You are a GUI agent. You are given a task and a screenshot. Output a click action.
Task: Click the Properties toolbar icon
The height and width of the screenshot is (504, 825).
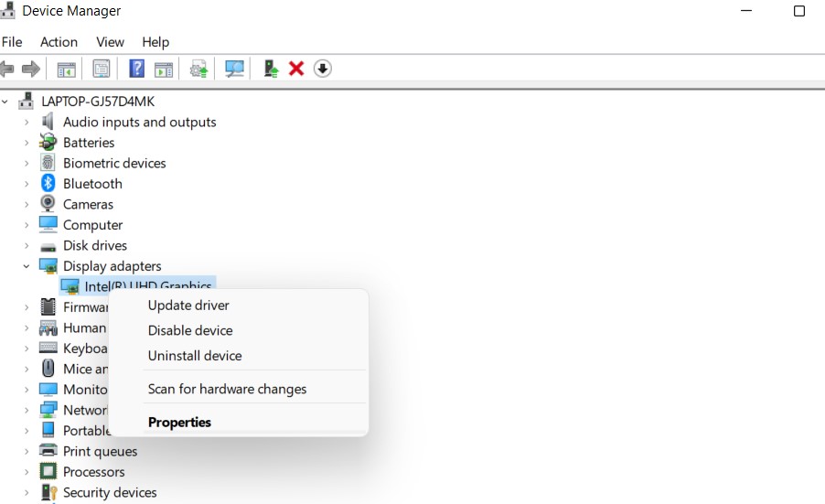(101, 69)
